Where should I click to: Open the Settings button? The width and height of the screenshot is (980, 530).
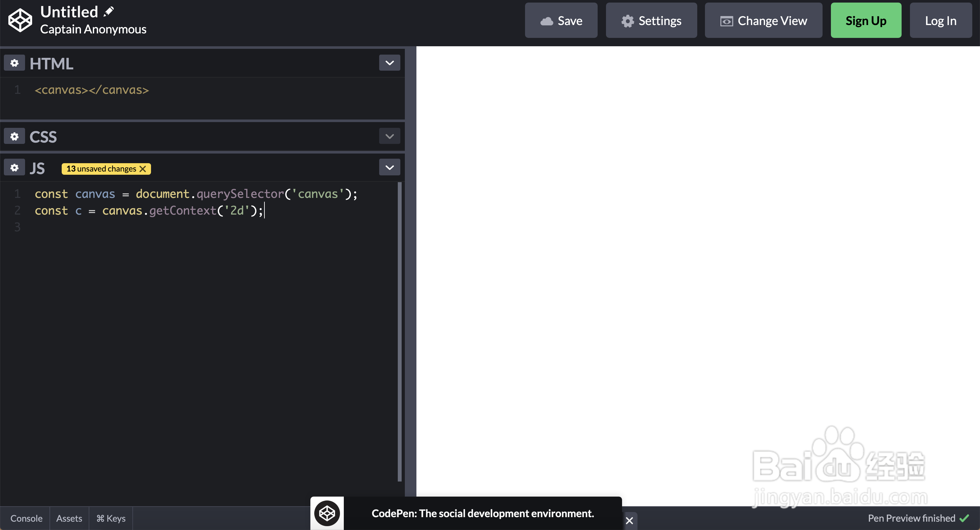coord(651,21)
